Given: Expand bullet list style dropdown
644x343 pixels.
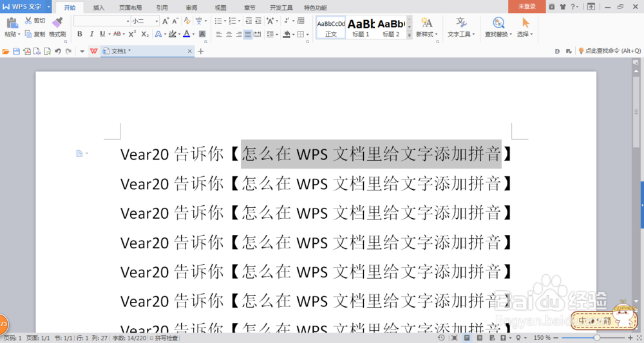Looking at the screenshot, I should (225, 21).
